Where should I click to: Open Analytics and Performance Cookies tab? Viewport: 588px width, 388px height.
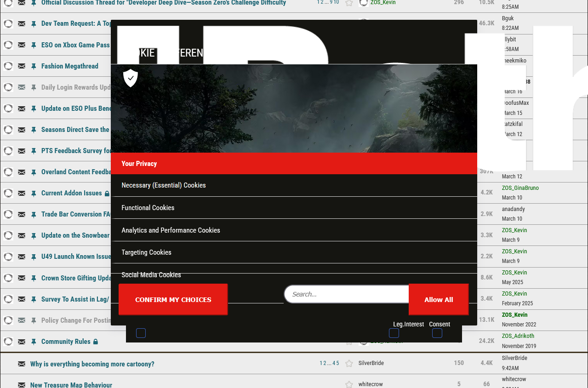pyautogui.click(x=294, y=230)
